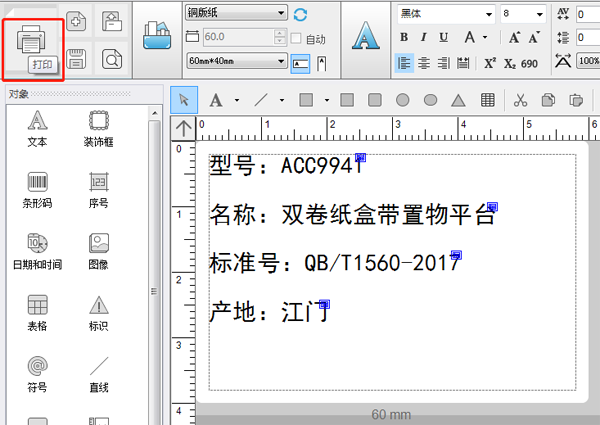600x425 pixels.
Task: Click the 60.0 label width field
Action: (x=238, y=37)
